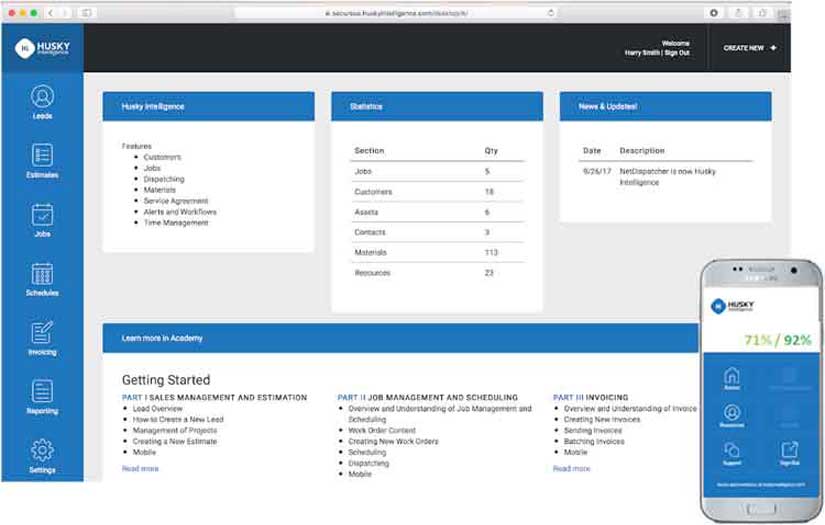This screenshot has width=825, height=525.
Task: Click the browser address bar
Action: coord(396,13)
